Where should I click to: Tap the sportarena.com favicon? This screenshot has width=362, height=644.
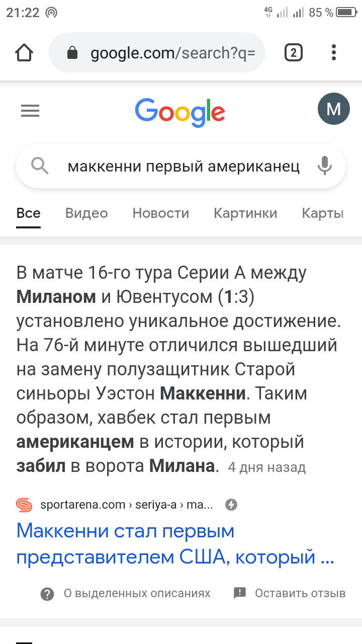click(x=25, y=505)
